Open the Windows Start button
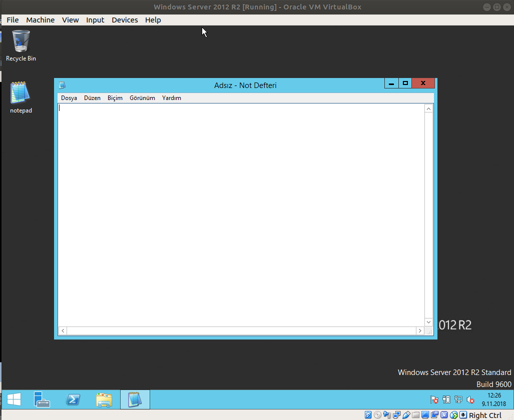514x420 pixels. pos(14,399)
